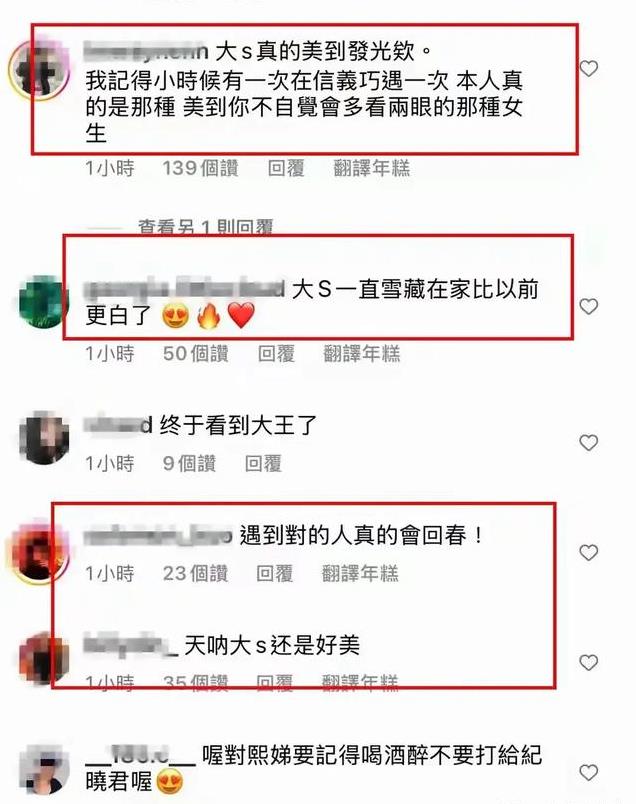Expand 查看另1則回覆 replies

[205, 227]
